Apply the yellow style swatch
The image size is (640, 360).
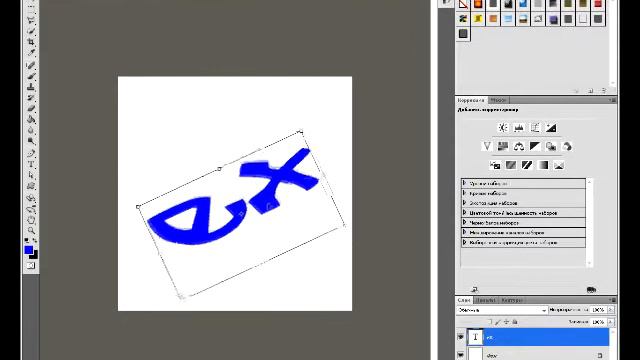[x=478, y=19]
